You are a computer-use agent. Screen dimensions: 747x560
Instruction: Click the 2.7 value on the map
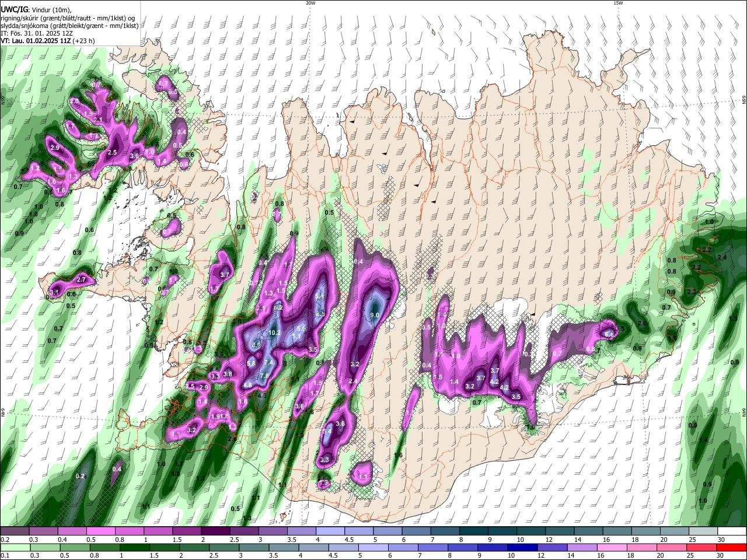pyautogui.click(x=82, y=280)
